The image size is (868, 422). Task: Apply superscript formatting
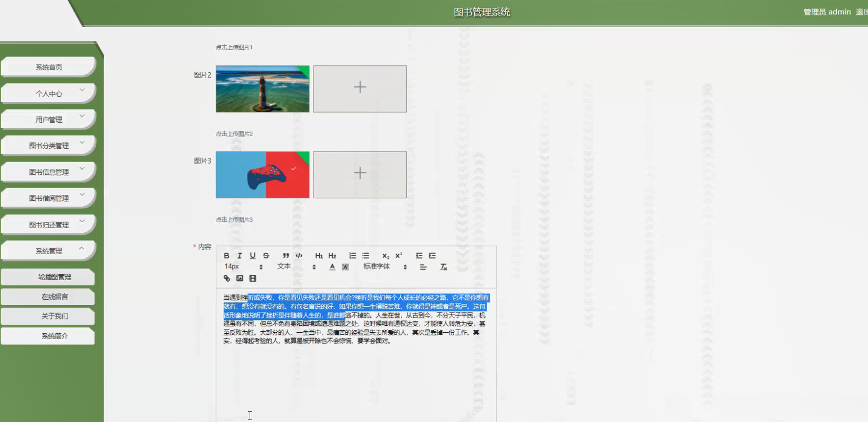[x=399, y=256]
